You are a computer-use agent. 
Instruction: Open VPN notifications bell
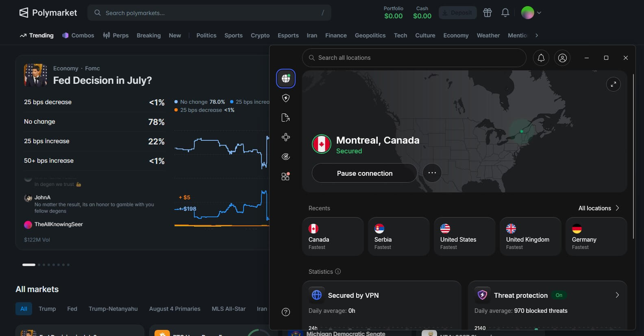coord(541,58)
